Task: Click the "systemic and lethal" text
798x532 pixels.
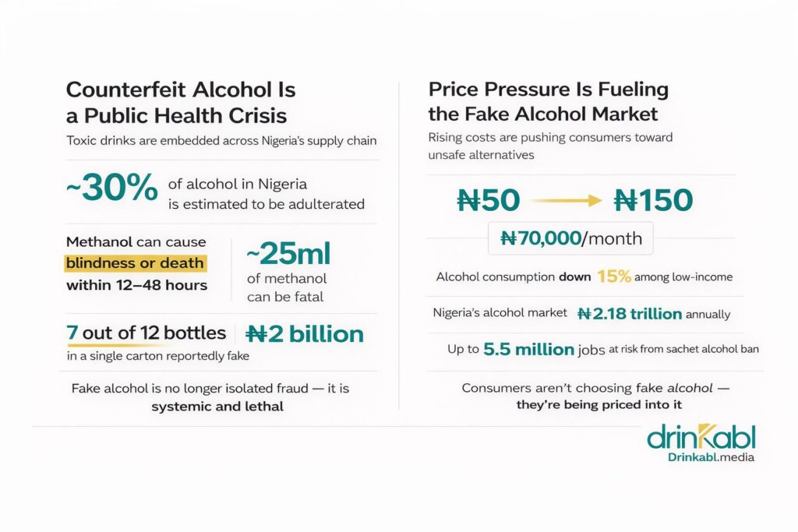Action: (x=217, y=406)
